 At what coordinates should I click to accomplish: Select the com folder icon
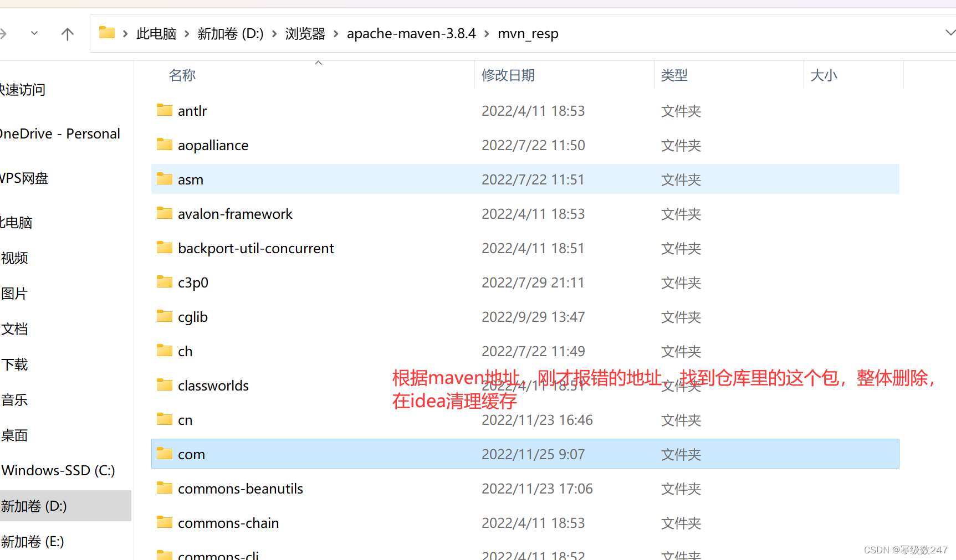165,453
